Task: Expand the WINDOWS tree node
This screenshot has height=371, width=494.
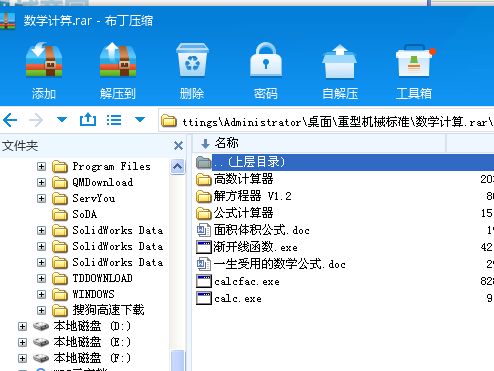Action: pos(41,294)
